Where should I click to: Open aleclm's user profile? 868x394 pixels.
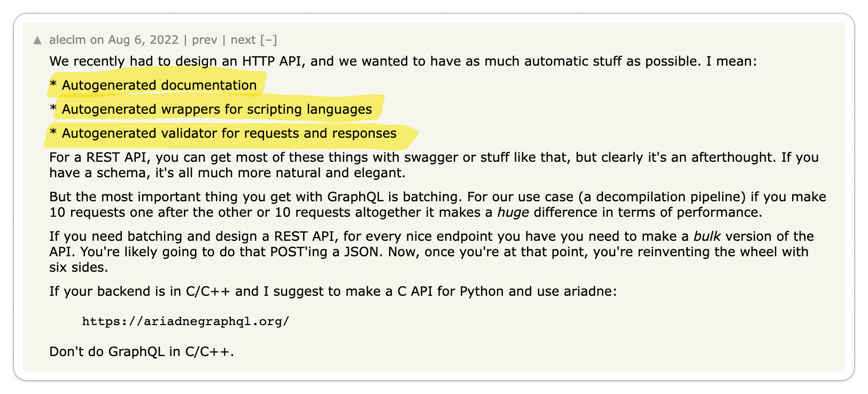[x=67, y=40]
